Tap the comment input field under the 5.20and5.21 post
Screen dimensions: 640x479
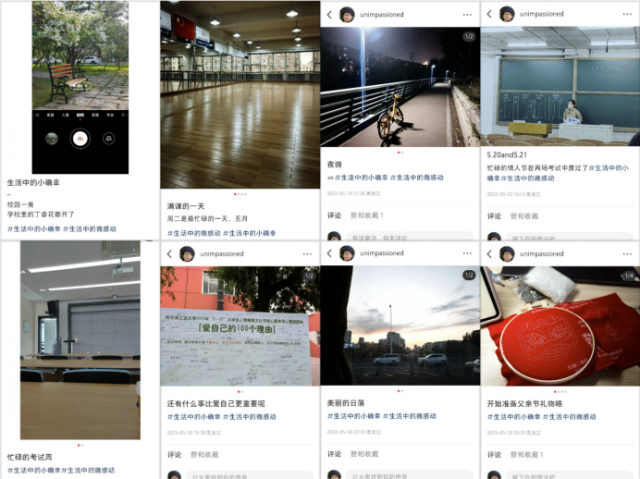[569, 237]
